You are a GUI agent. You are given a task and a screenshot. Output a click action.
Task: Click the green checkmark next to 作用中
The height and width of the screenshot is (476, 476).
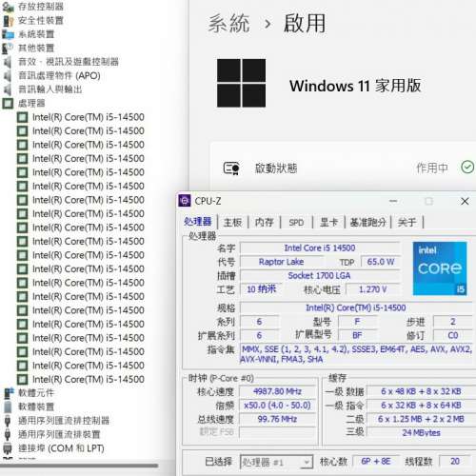pyautogui.click(x=467, y=168)
